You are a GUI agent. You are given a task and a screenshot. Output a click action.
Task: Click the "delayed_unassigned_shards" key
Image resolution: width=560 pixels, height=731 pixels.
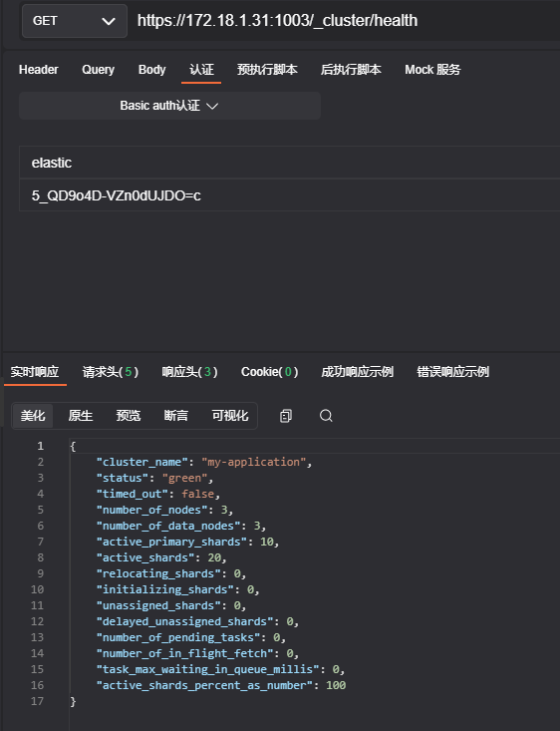184,621
